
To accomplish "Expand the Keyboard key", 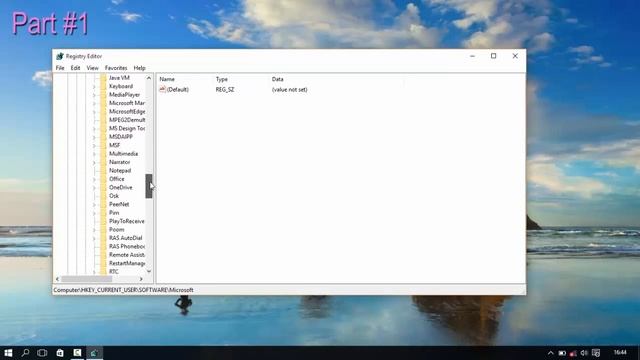I will 94,87.
